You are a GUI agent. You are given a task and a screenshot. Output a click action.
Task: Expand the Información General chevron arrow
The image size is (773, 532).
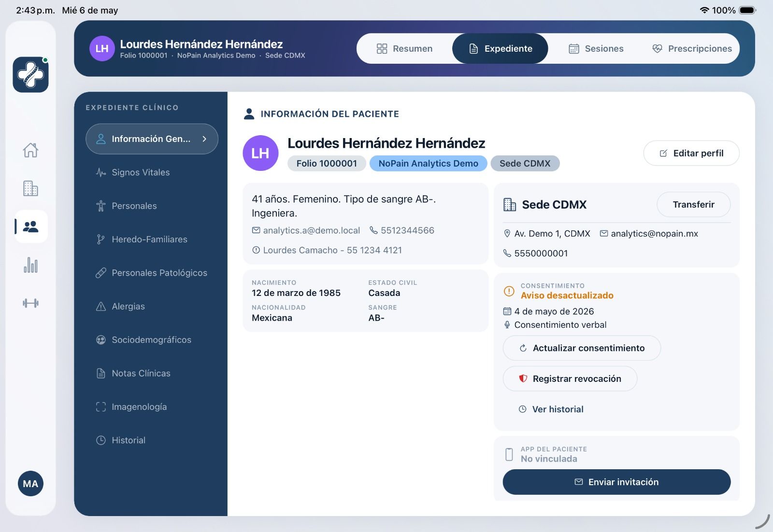tap(204, 139)
